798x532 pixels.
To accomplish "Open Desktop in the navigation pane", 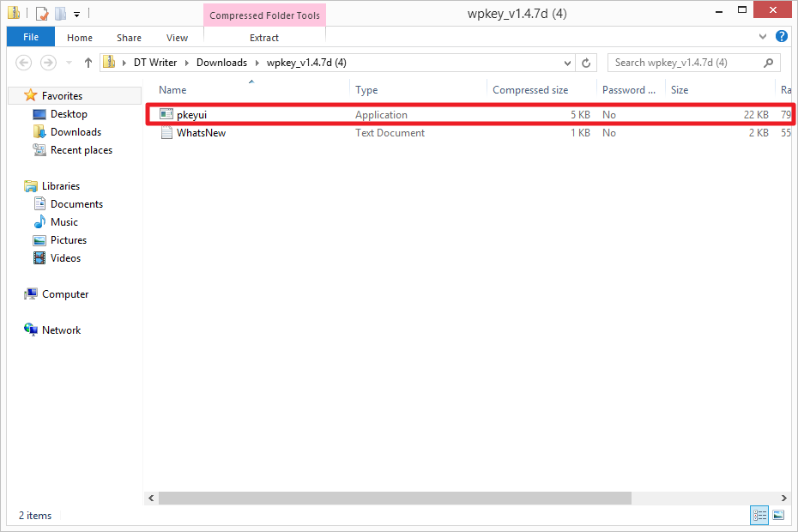I will click(69, 114).
